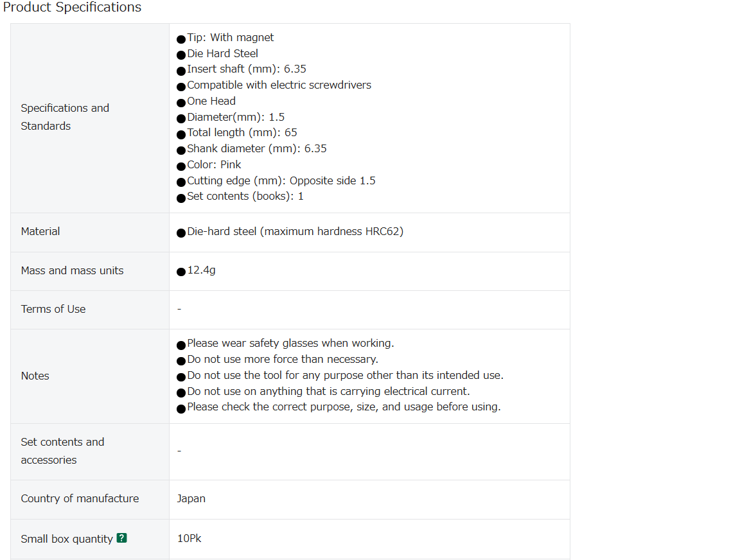Screen dimensions: 740x560
Task: Click Compatible with electric screwdrivers text
Action: (279, 85)
